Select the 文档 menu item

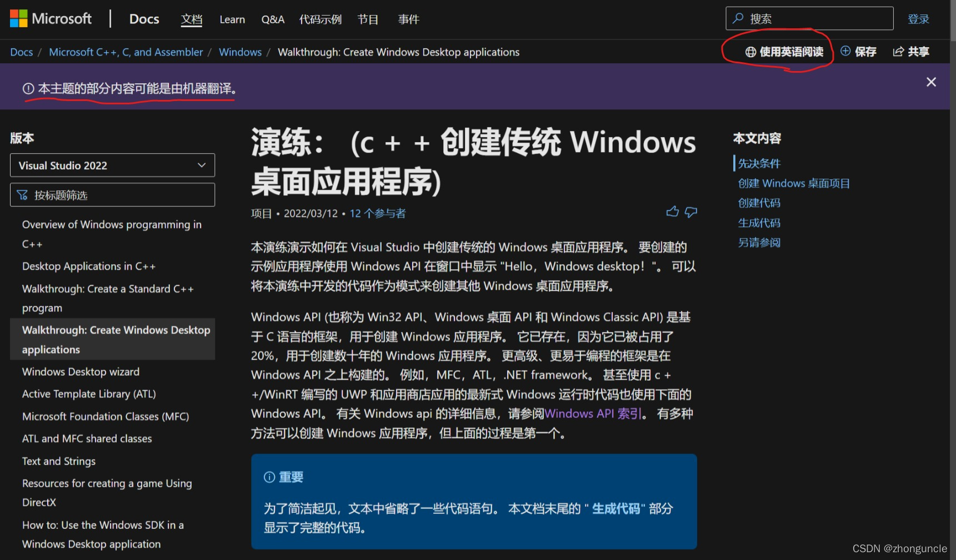coord(192,19)
